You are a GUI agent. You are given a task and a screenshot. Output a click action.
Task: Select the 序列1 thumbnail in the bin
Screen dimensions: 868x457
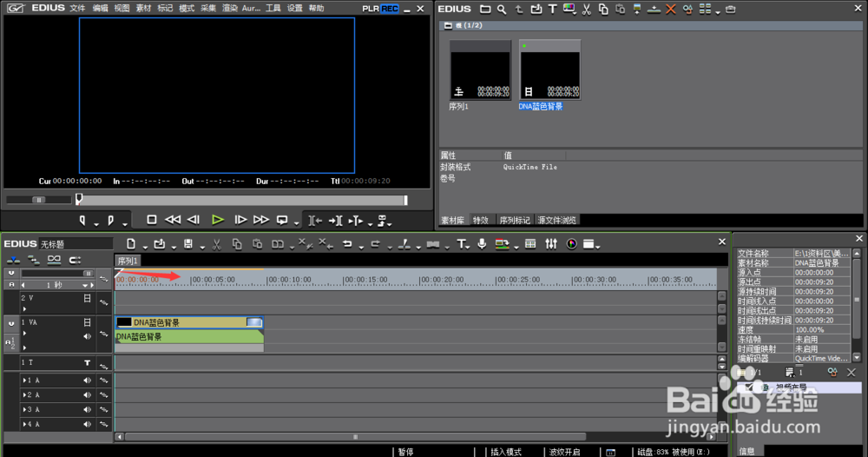(x=480, y=70)
